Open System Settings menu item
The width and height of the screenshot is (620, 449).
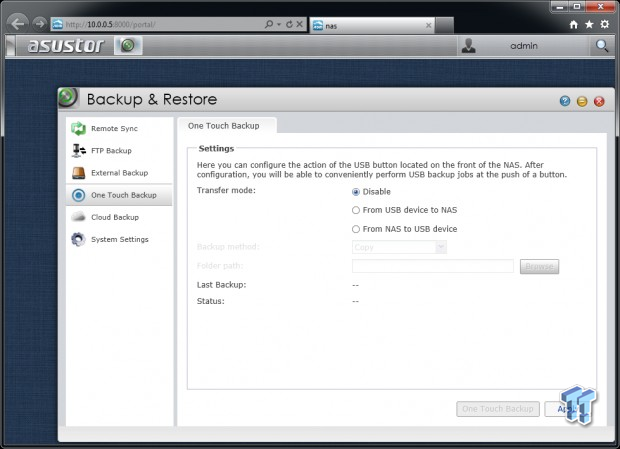tap(119, 239)
